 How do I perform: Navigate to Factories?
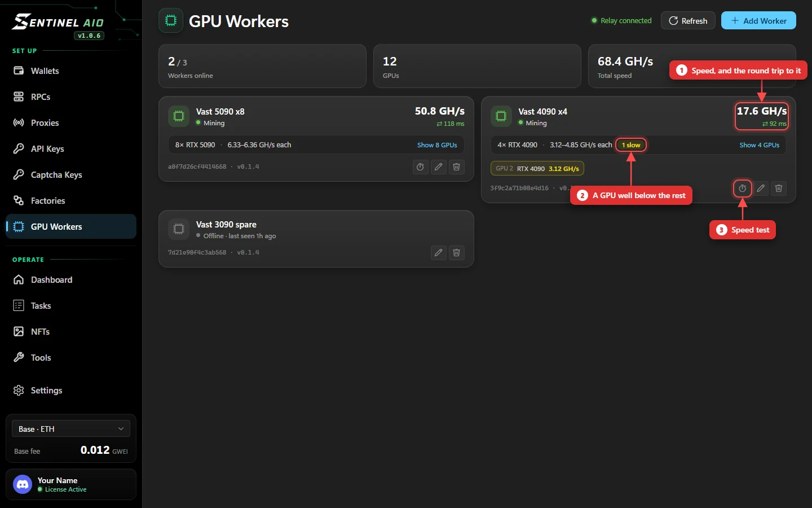71,201
